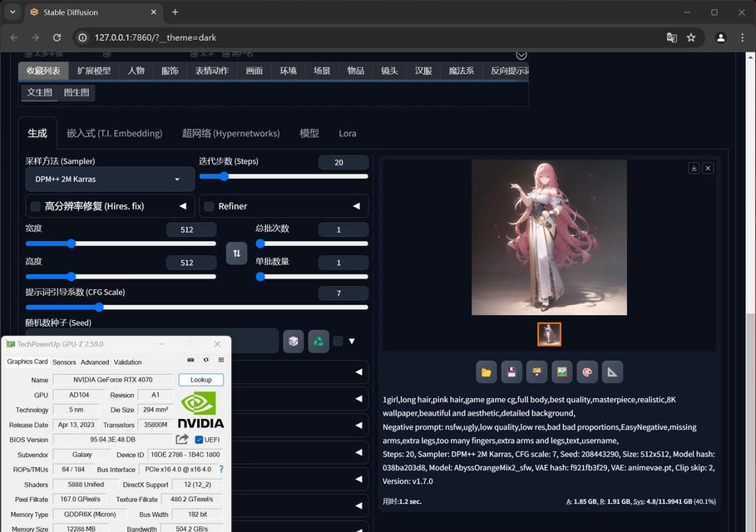Click the 高度 height field showing 512
This screenshot has height=532, width=756.
click(191, 263)
